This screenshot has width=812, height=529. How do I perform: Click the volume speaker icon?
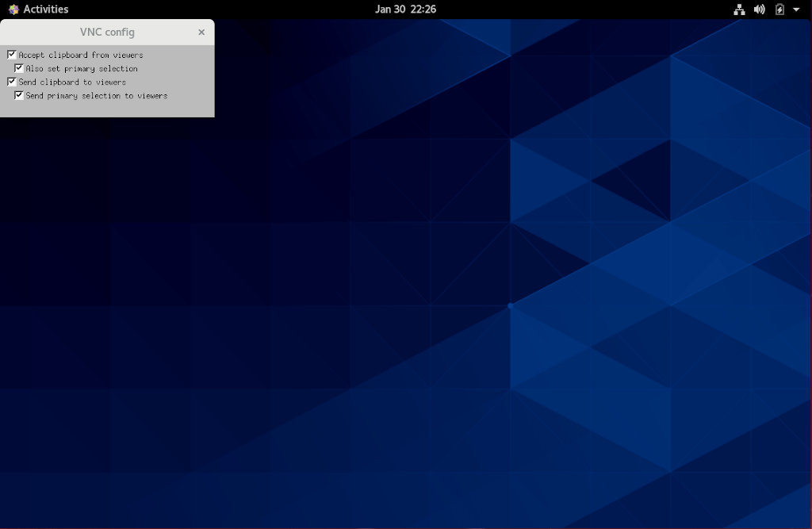point(759,10)
